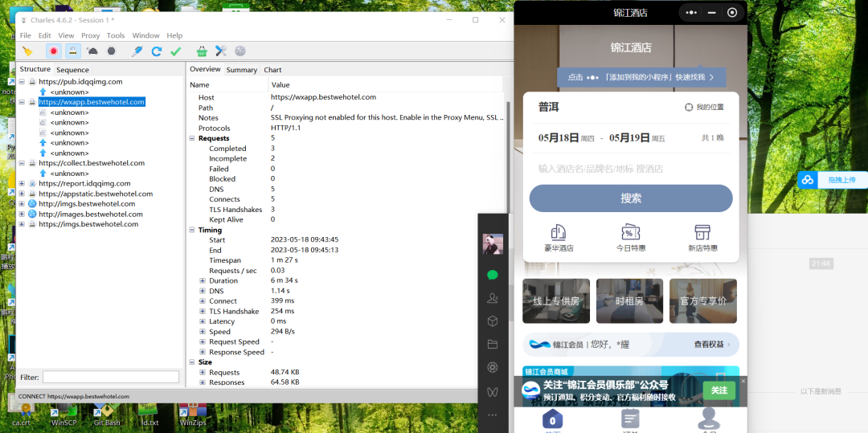
Task: Switch to the Summary tab
Action: pos(241,70)
